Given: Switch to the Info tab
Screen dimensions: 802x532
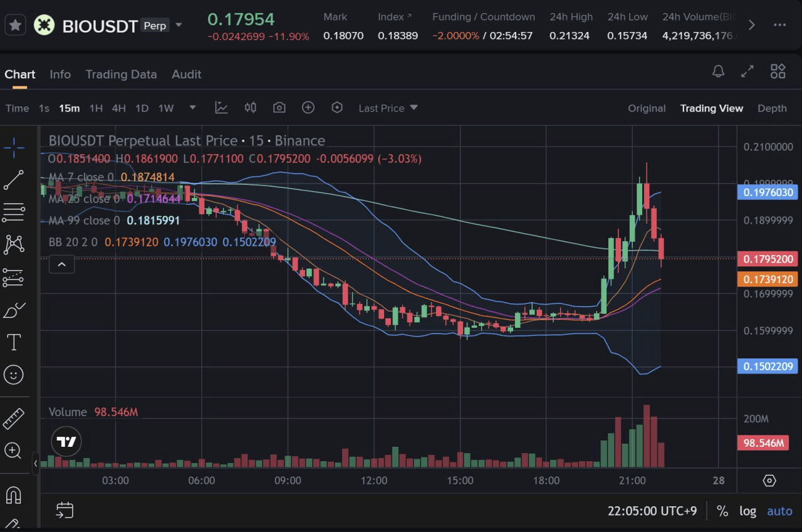Looking at the screenshot, I should coord(60,74).
